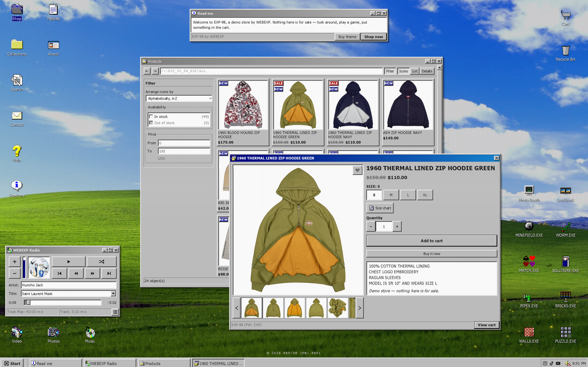Image resolution: width=588 pixels, height=367 pixels.
Task: Add product to wishlist with heart icon
Action: [358, 170]
